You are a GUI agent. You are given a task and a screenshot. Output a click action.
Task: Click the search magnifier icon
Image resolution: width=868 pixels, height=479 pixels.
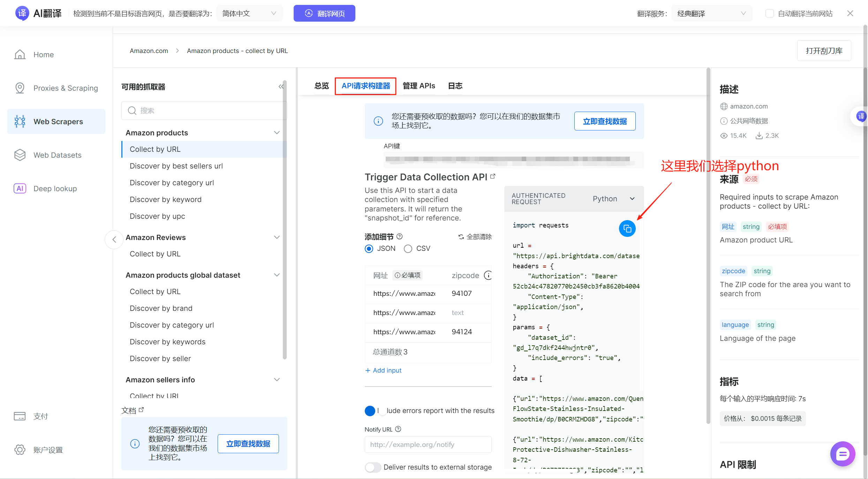132,111
